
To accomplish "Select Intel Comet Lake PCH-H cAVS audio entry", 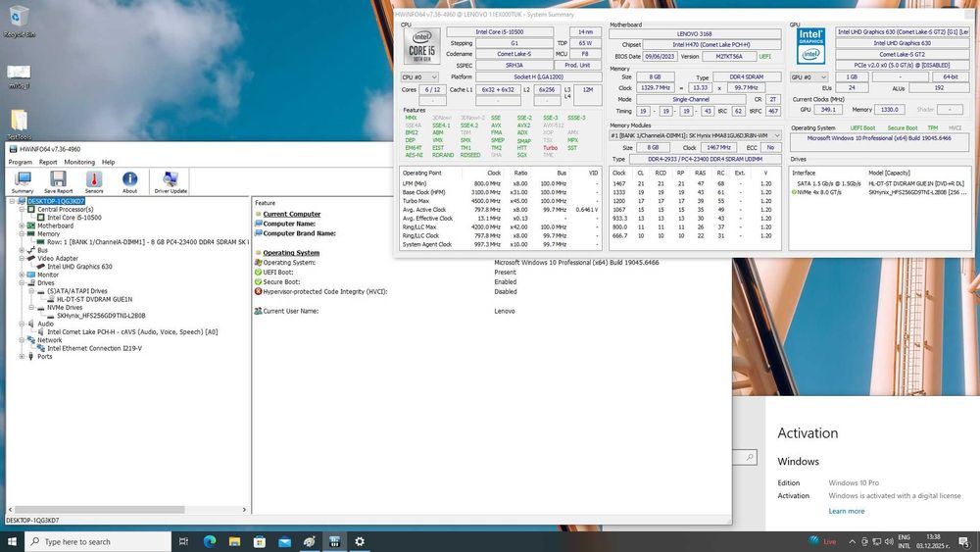I will [132, 332].
